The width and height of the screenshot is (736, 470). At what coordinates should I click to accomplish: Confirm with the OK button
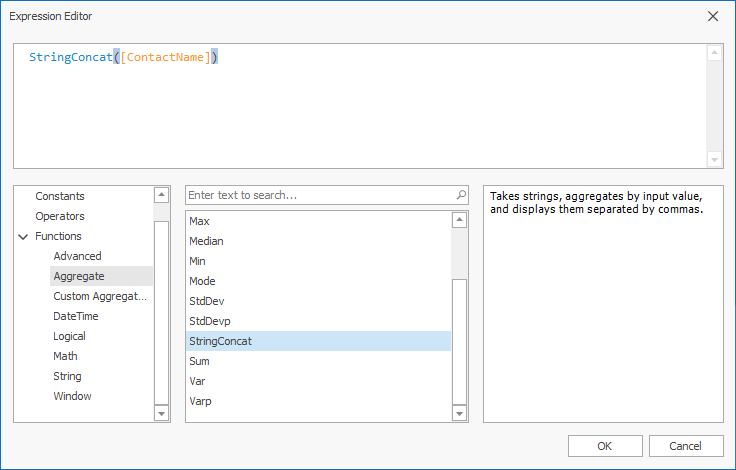tap(605, 446)
